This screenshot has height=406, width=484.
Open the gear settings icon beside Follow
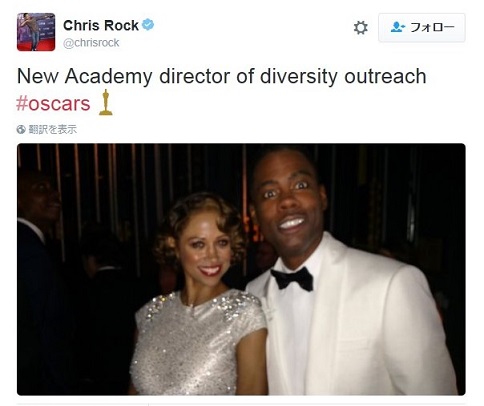pyautogui.click(x=360, y=28)
